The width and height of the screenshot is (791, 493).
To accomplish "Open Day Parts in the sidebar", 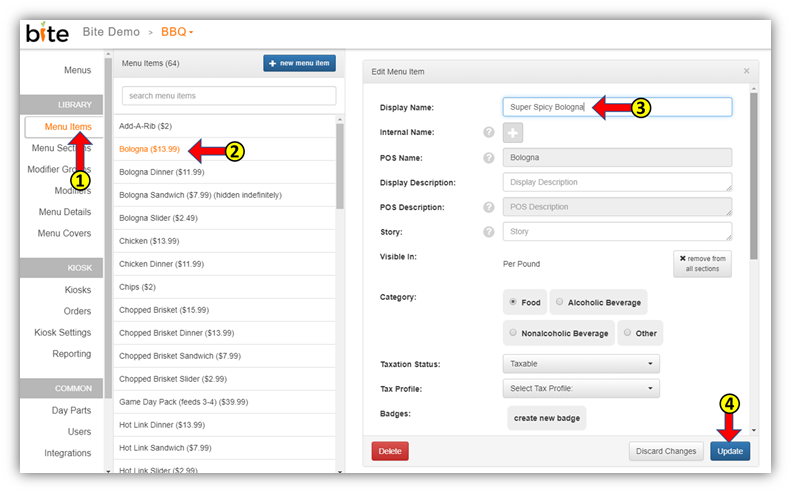I will click(71, 410).
